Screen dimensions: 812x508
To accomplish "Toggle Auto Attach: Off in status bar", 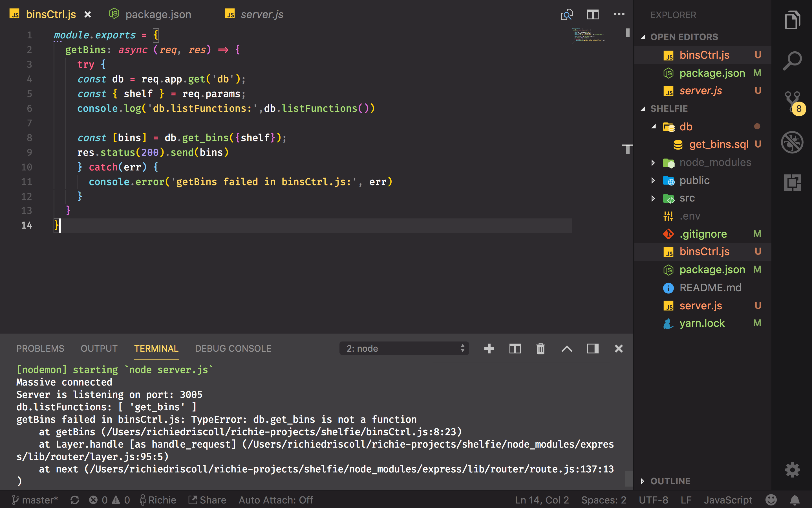I will [276, 500].
